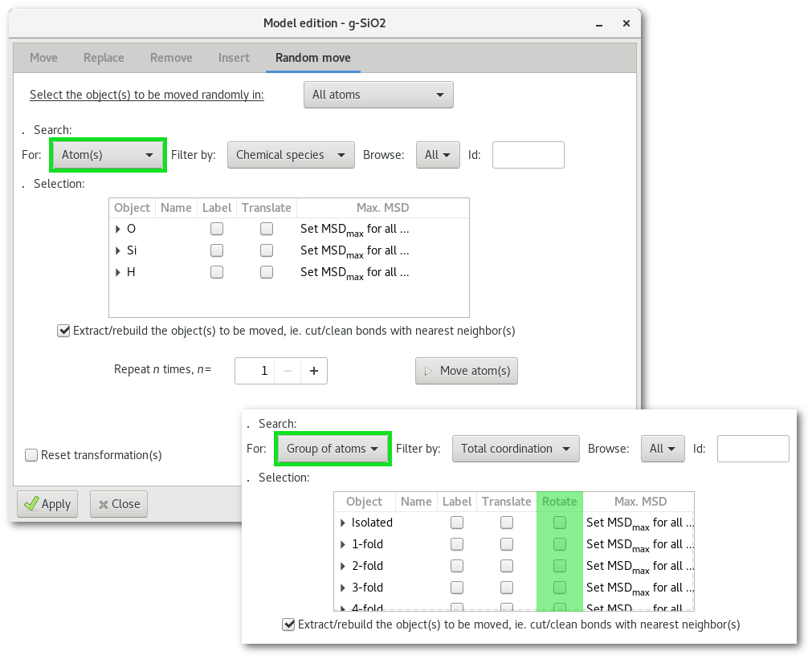Tick the Reset transformation(s) checkbox
The width and height of the screenshot is (812, 659).
pos(31,455)
